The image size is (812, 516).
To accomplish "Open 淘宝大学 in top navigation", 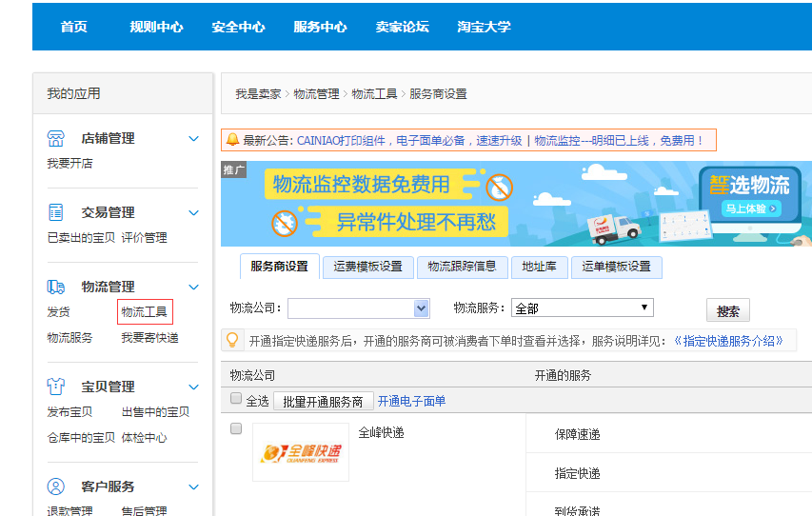I will point(485,27).
